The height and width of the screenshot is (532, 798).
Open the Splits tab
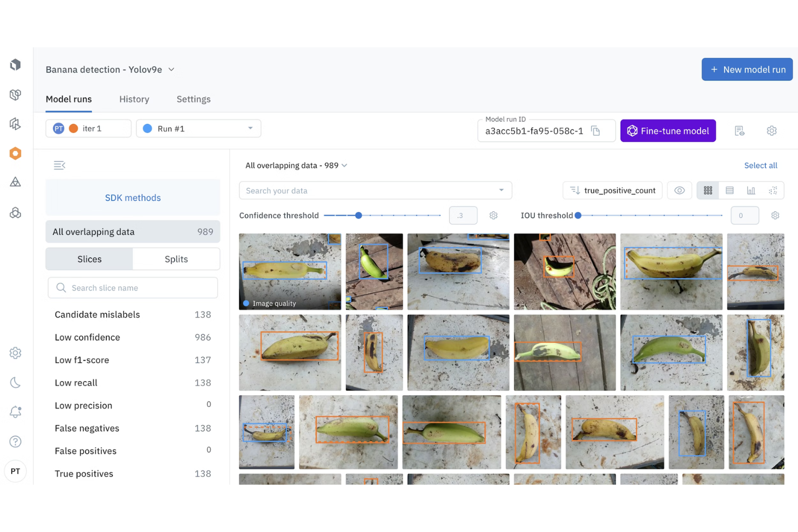pyautogui.click(x=176, y=259)
